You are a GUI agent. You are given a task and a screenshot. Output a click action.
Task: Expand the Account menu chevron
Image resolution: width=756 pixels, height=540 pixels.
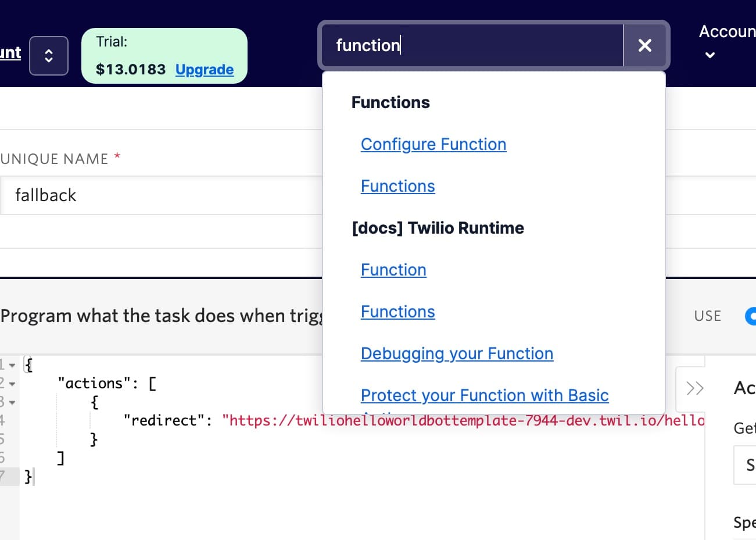[710, 55]
